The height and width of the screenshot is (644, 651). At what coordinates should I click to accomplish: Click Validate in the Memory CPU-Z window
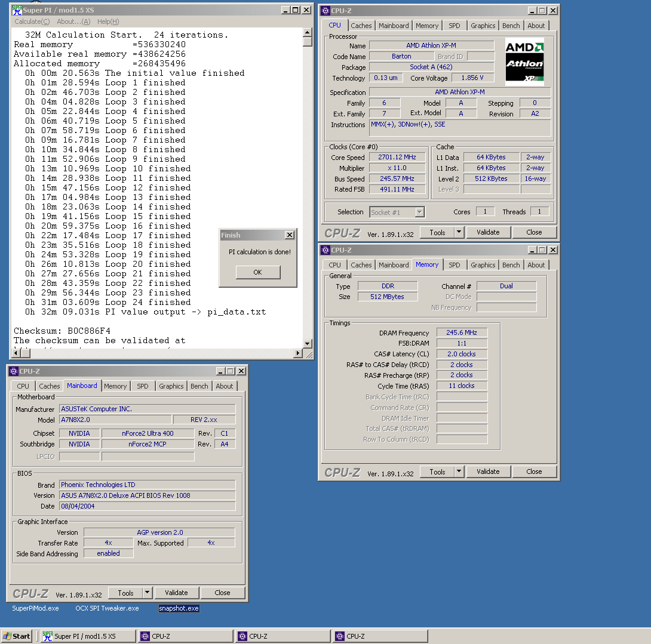(x=489, y=472)
